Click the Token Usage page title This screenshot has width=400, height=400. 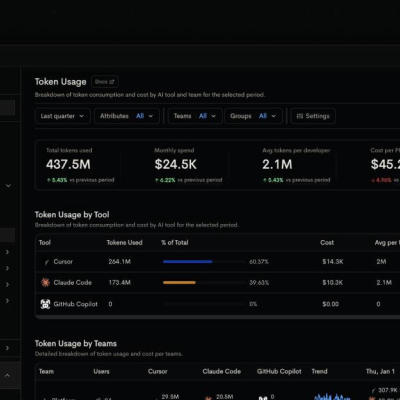pos(61,82)
